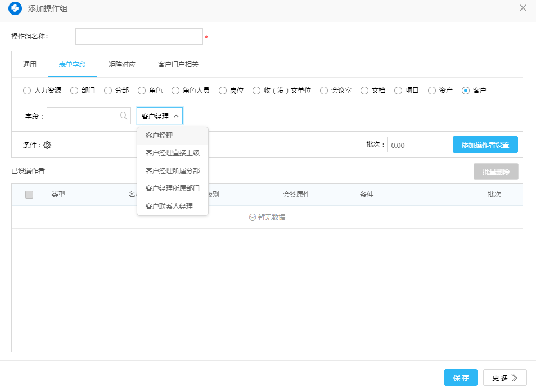Click the blue app logo icon
Viewport: 536px width, 392px height.
coord(15,8)
